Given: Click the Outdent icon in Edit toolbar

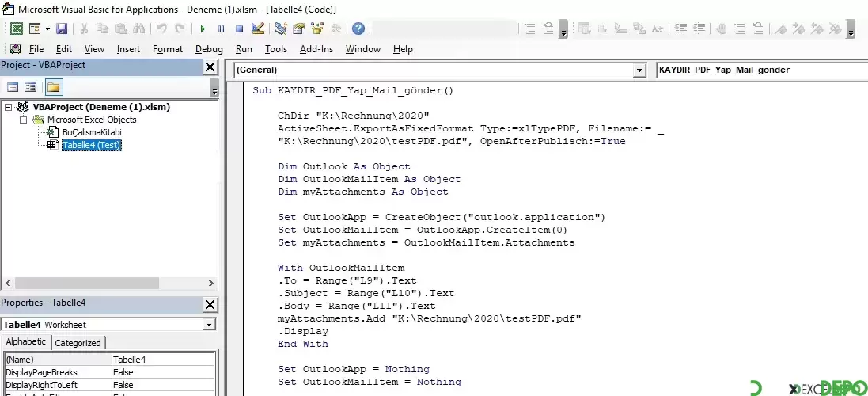Looking at the screenshot, I should click(x=699, y=29).
